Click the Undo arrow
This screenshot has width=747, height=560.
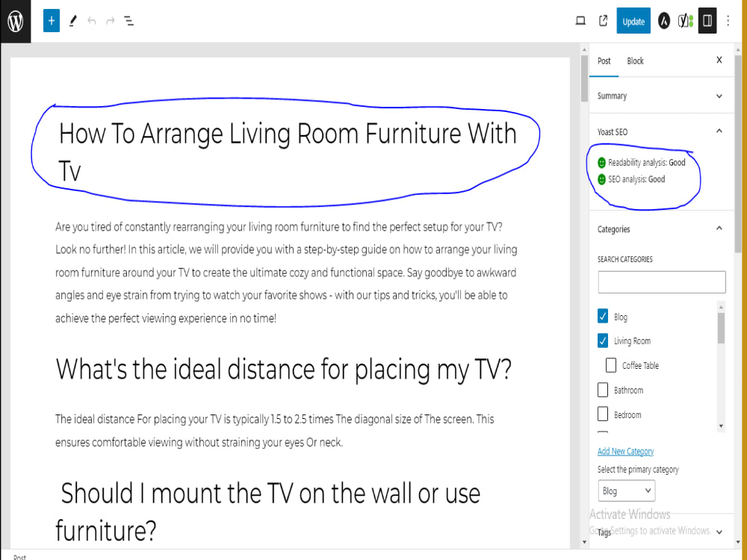click(91, 21)
